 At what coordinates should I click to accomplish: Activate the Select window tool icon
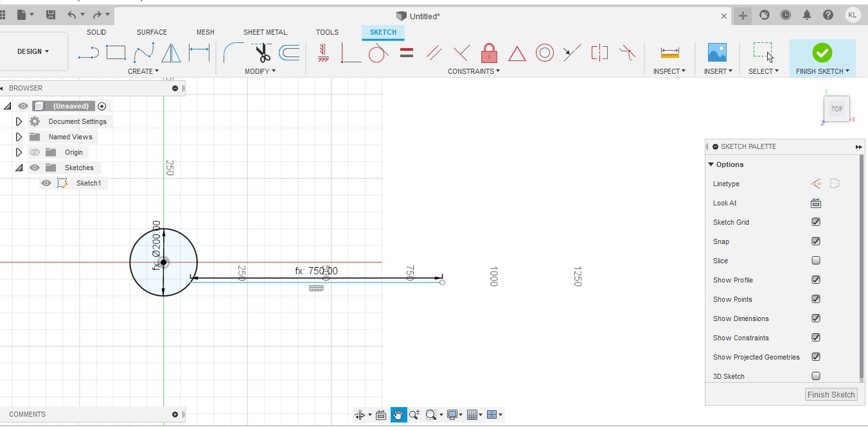tap(763, 52)
